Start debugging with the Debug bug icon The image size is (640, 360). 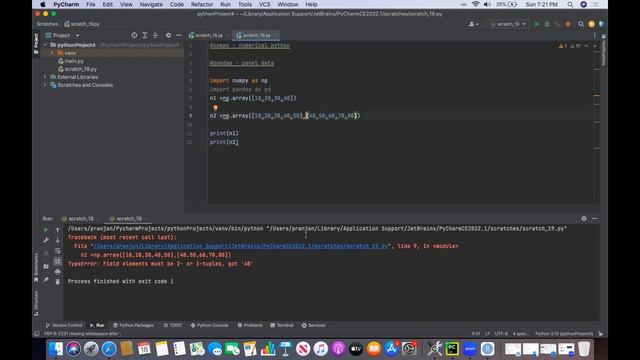pyautogui.click(x=547, y=24)
